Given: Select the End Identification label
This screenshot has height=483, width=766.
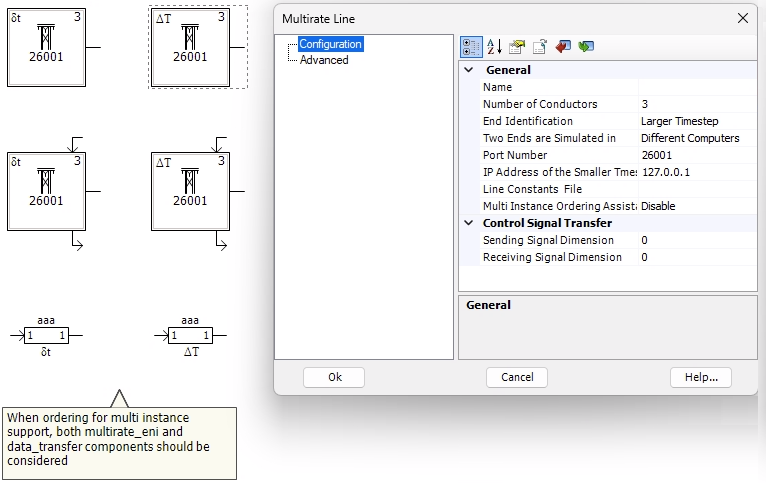Looking at the screenshot, I should point(528,122).
